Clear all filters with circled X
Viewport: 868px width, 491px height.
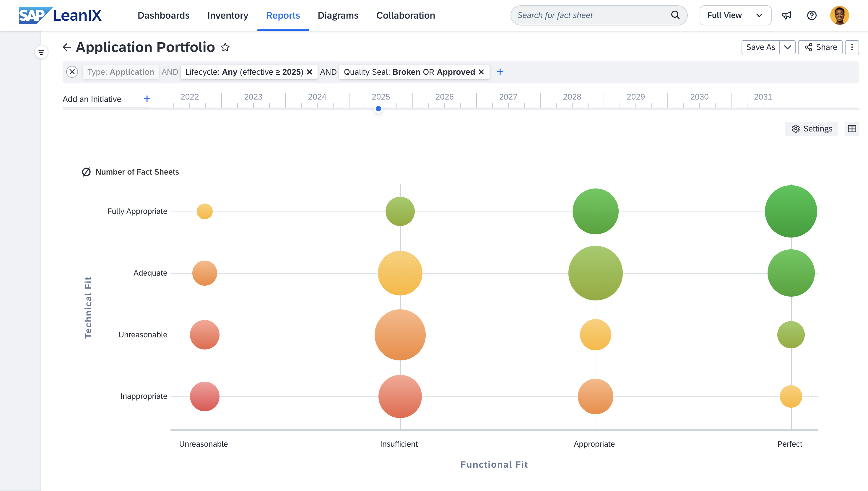(72, 72)
